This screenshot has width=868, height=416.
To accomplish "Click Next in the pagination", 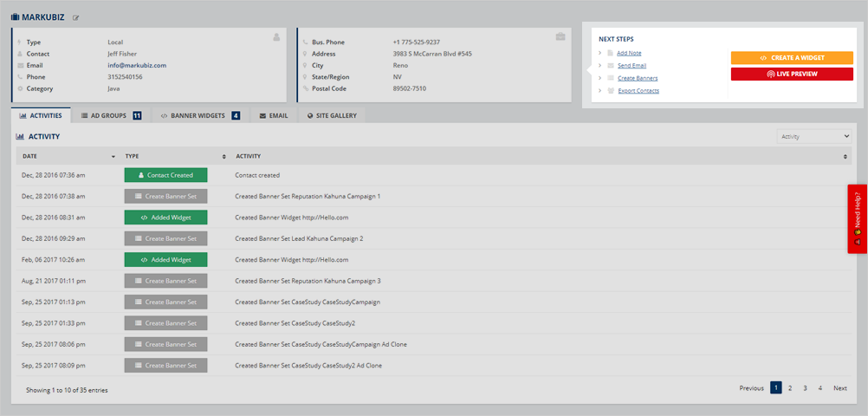I will coord(839,388).
